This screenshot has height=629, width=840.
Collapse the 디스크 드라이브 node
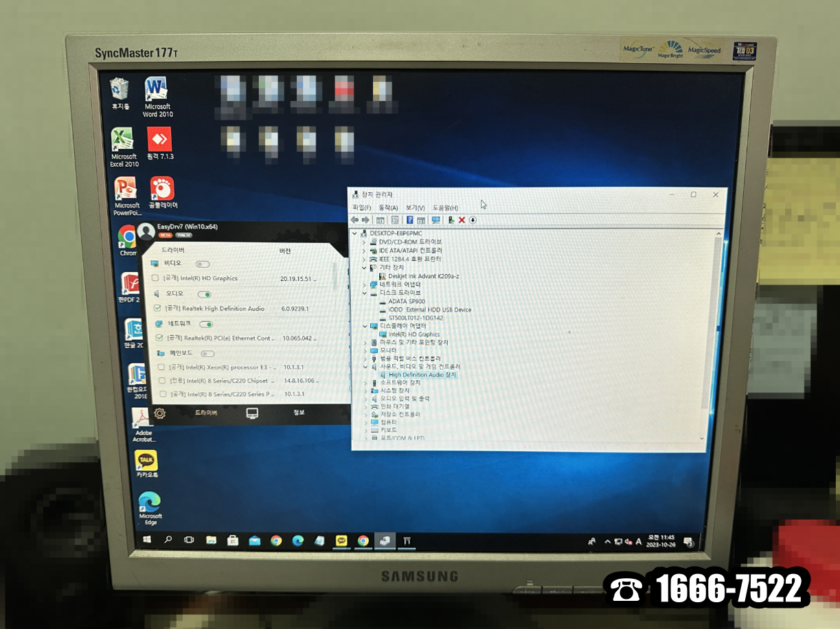click(365, 293)
